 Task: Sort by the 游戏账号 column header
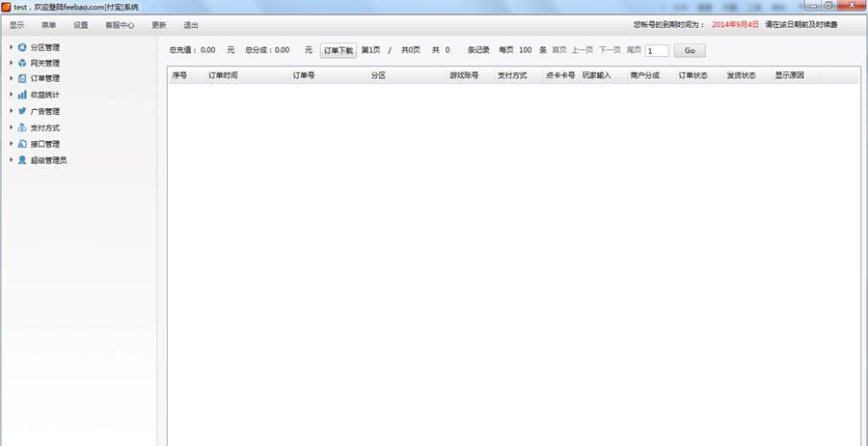point(472,75)
